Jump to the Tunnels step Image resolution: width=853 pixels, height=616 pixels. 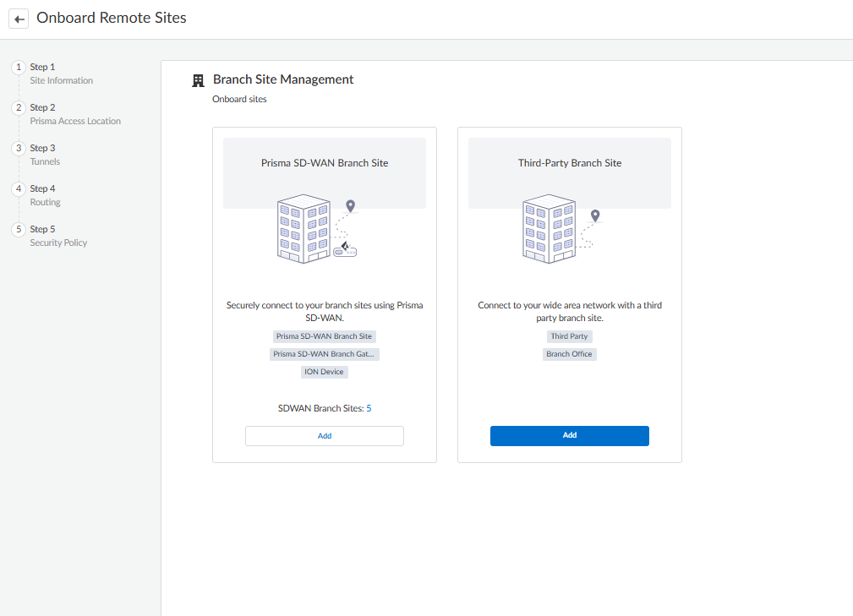(x=45, y=161)
